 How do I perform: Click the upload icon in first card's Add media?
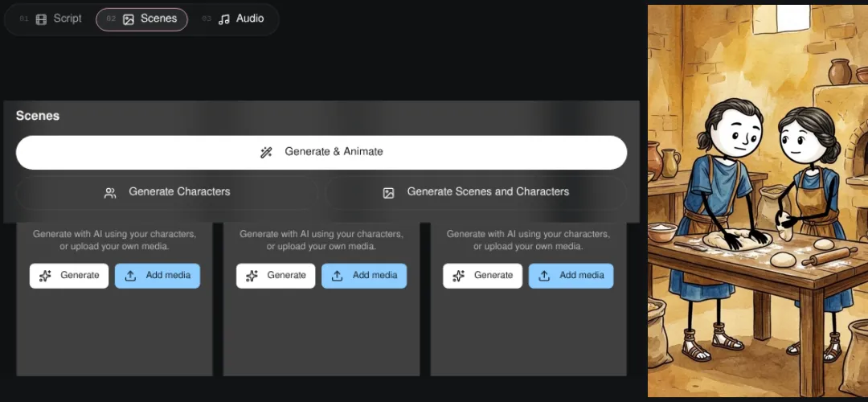coord(131,276)
